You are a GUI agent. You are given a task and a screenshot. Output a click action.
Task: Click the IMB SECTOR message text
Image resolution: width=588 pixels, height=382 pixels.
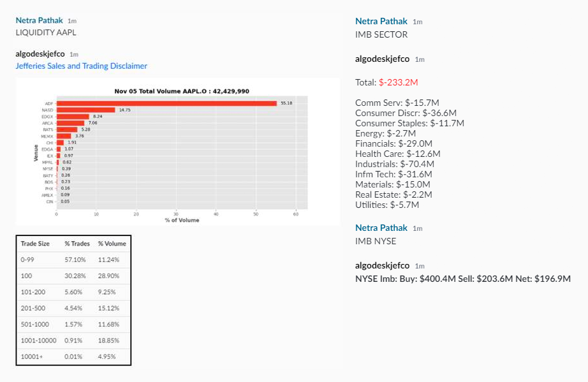[x=381, y=34]
